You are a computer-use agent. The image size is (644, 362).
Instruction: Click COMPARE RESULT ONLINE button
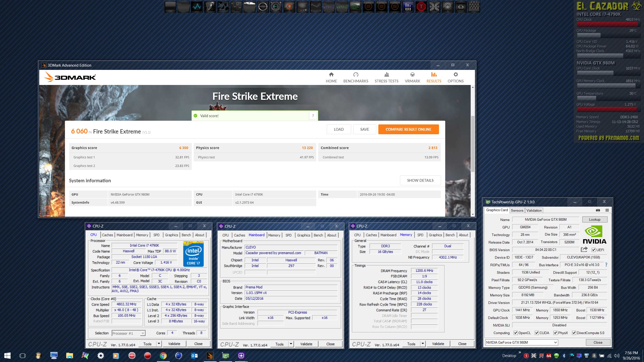(409, 129)
